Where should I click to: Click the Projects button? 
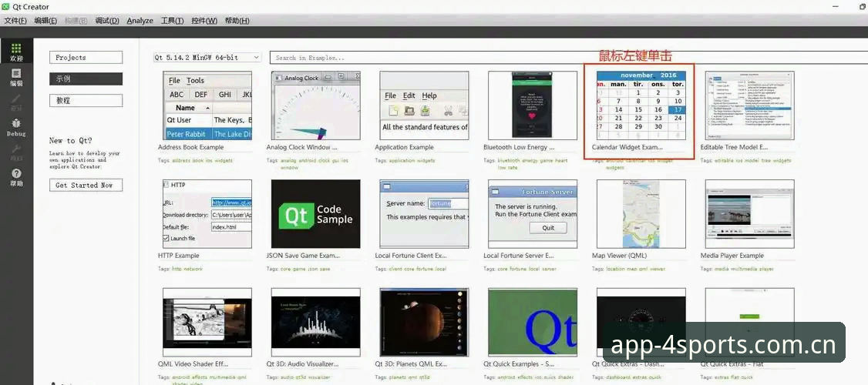pos(86,58)
